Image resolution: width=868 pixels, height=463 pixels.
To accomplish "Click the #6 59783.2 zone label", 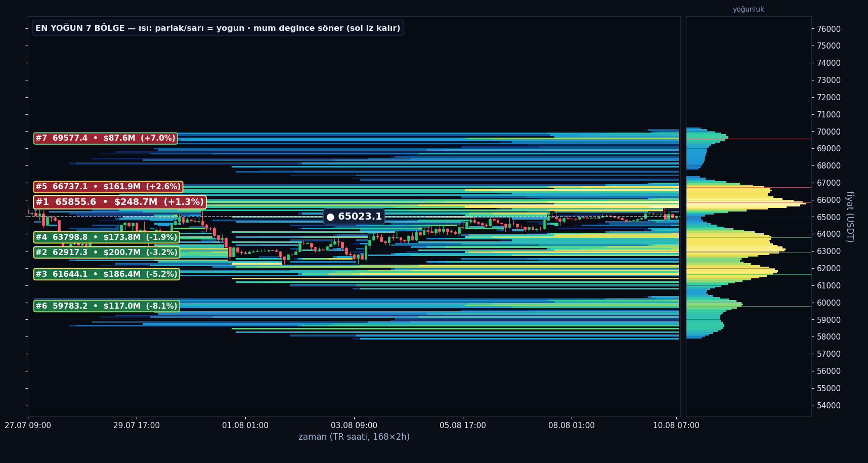I will click(106, 306).
